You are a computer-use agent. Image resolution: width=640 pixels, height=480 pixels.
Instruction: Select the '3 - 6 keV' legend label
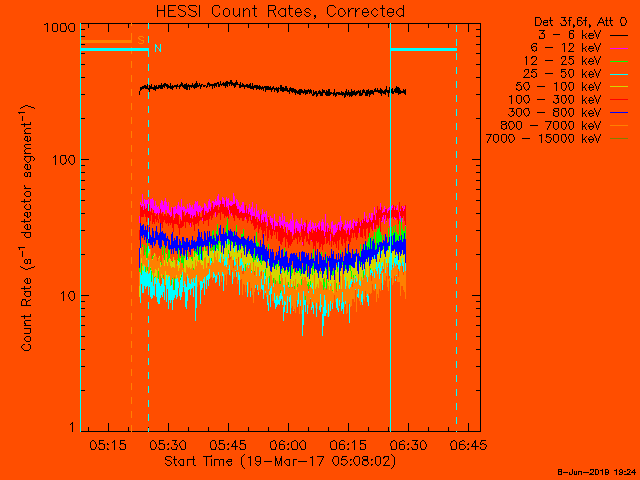click(x=570, y=35)
